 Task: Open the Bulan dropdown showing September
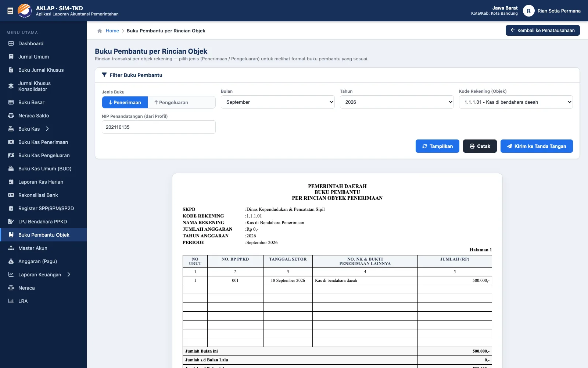tap(278, 102)
